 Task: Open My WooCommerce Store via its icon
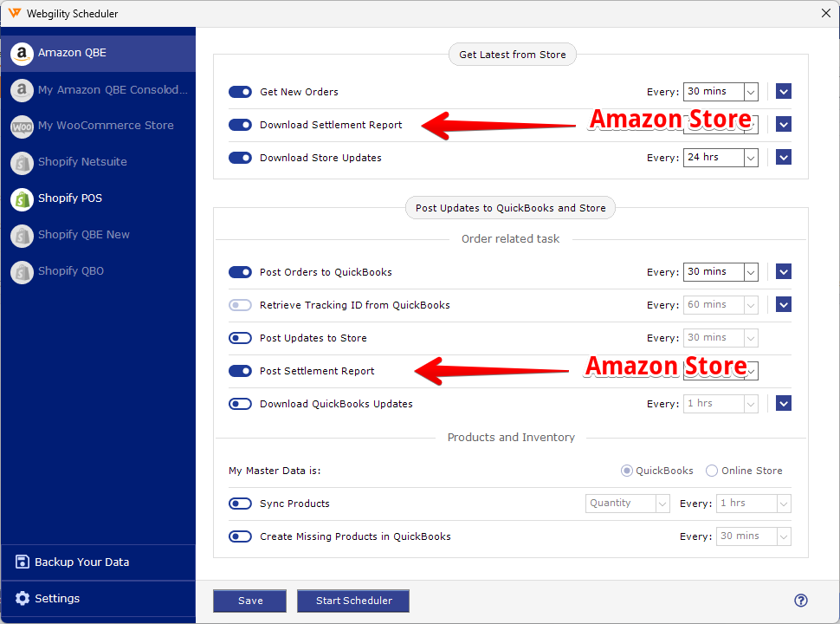coord(22,127)
